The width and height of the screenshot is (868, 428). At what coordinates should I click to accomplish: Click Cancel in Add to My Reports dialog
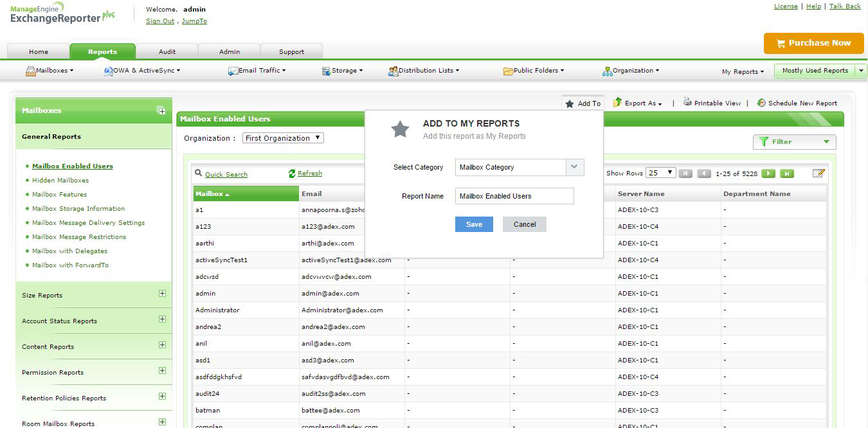[x=525, y=224]
